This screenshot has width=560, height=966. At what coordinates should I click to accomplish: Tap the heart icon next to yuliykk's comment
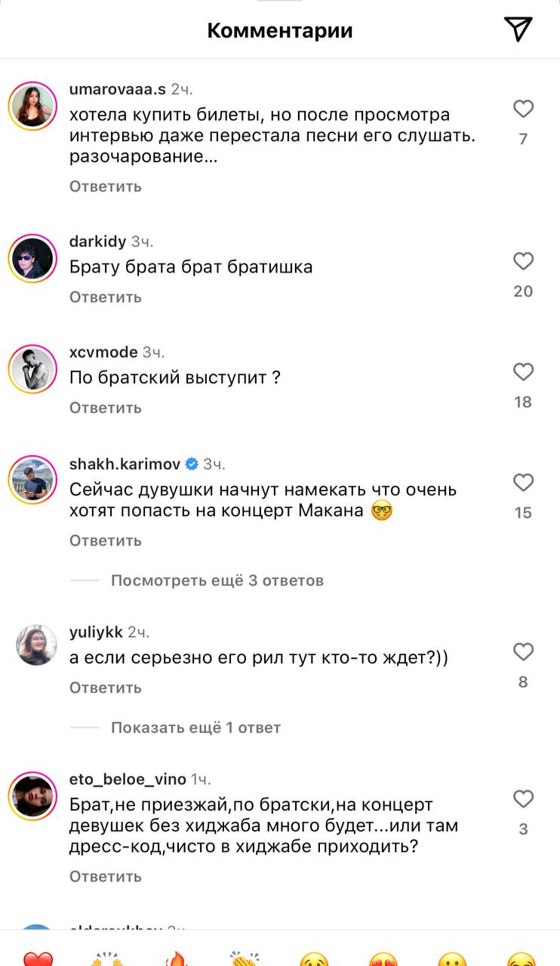click(x=523, y=652)
